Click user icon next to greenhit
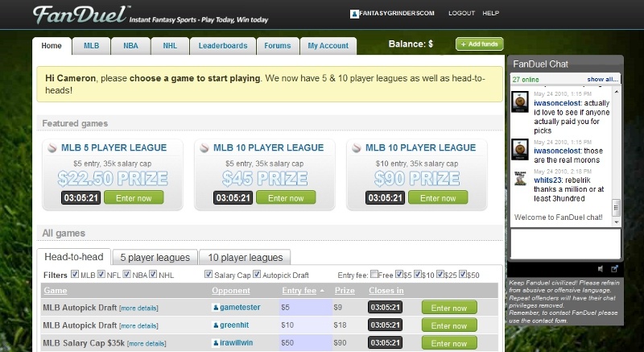Image resolution: width=644 pixels, height=352 pixels. click(x=216, y=325)
